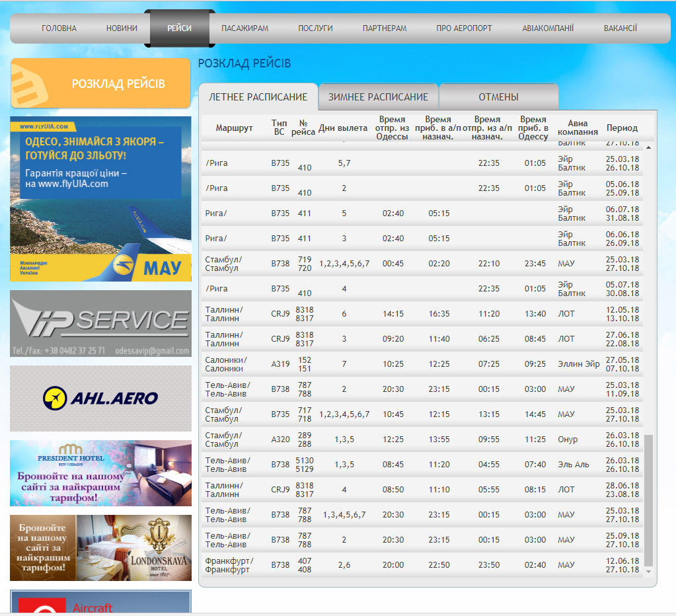676x616 pixels.
Task: Click the Салоники/Салоники route cell
Action: 226,364
